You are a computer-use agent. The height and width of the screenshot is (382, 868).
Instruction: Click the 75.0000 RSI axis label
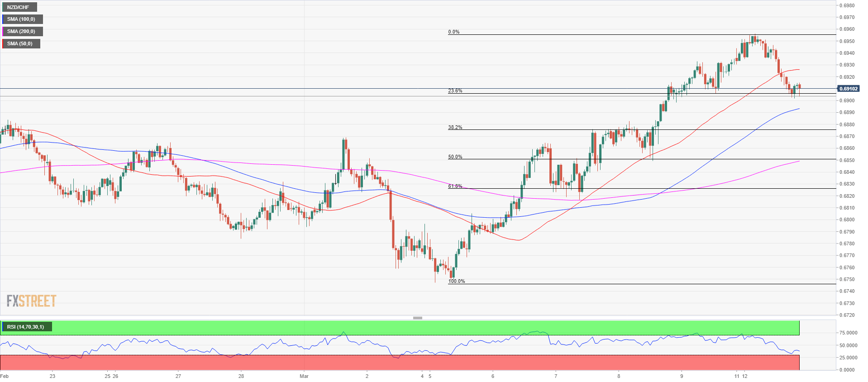tap(848, 333)
